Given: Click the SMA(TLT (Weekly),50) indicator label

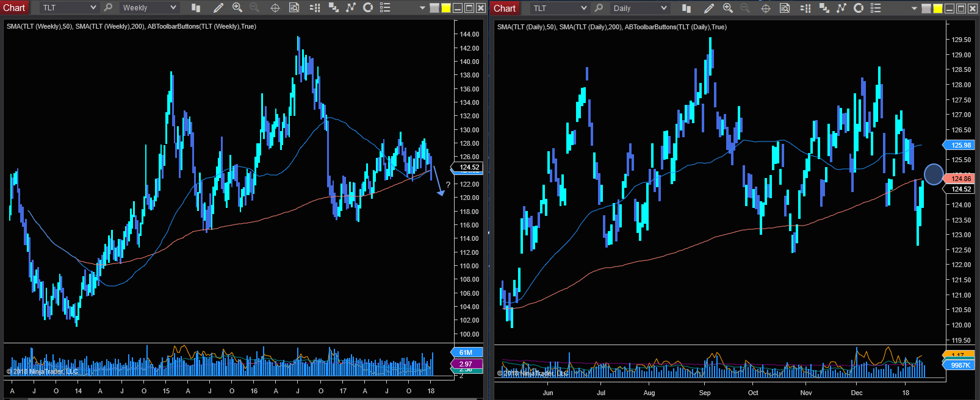Looking at the screenshot, I should click(x=40, y=26).
